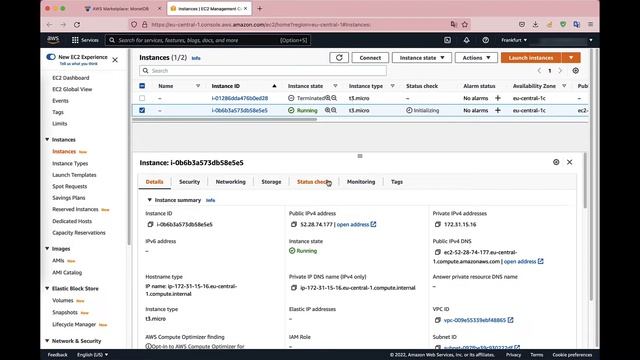The height and width of the screenshot is (360, 640).
Task: Close the instance details panel
Action: click(x=569, y=162)
